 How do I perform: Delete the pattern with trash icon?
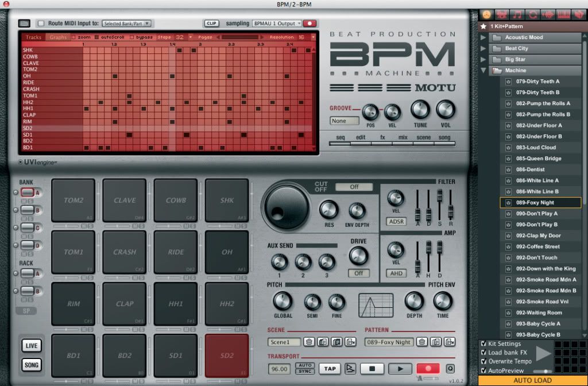[x=422, y=342]
